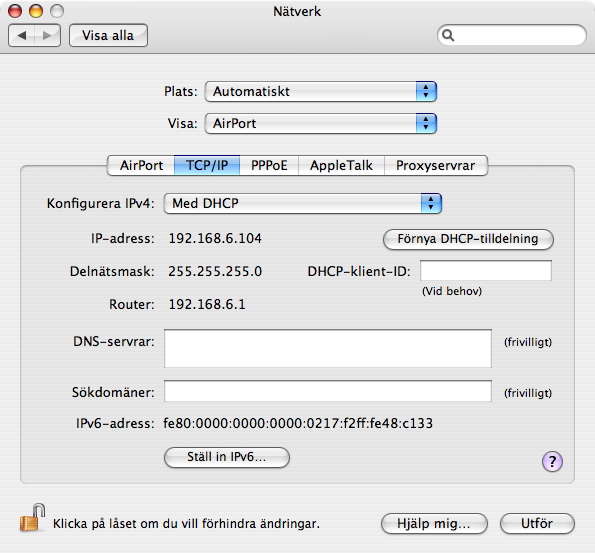Click the Förnya DHCP-tilldelning button
The height and width of the screenshot is (553, 595).
pyautogui.click(x=468, y=239)
